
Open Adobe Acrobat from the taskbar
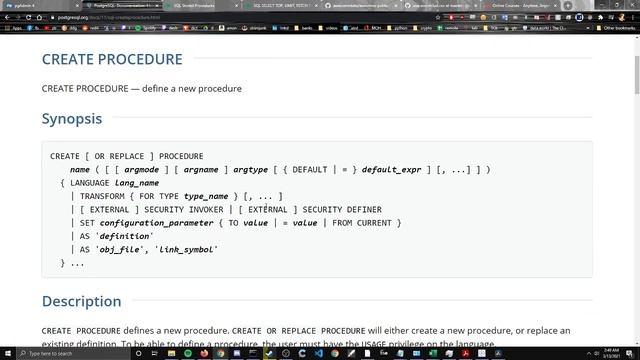(x=465, y=353)
